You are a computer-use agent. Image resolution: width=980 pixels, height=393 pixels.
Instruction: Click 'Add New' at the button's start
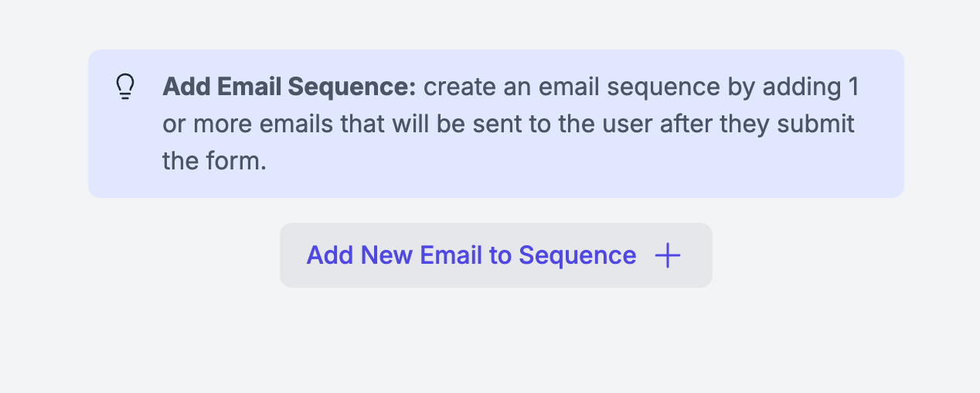tap(359, 255)
